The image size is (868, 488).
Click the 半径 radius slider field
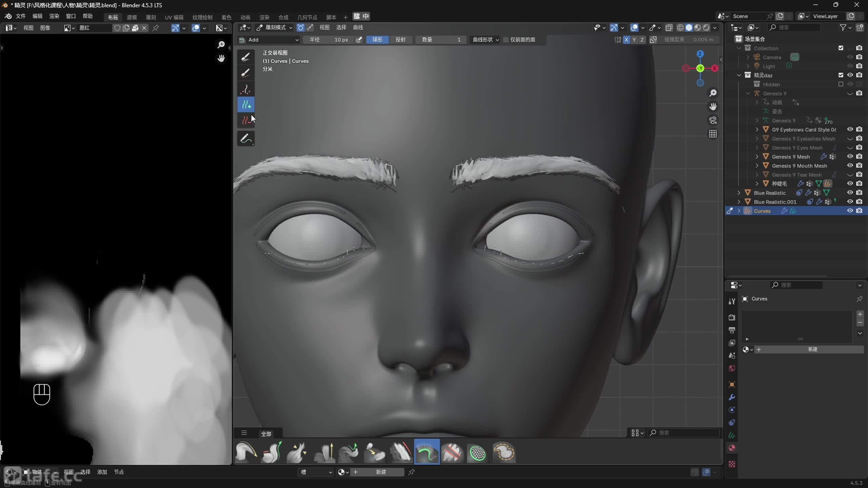point(329,40)
